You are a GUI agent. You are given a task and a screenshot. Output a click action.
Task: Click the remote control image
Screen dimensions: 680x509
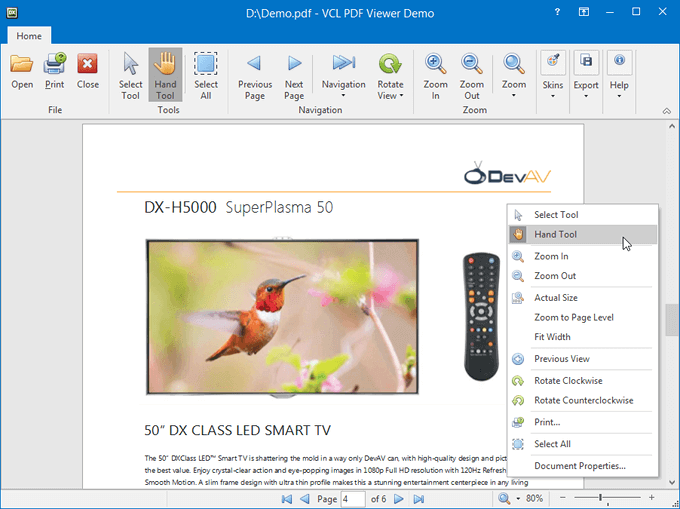tap(481, 316)
